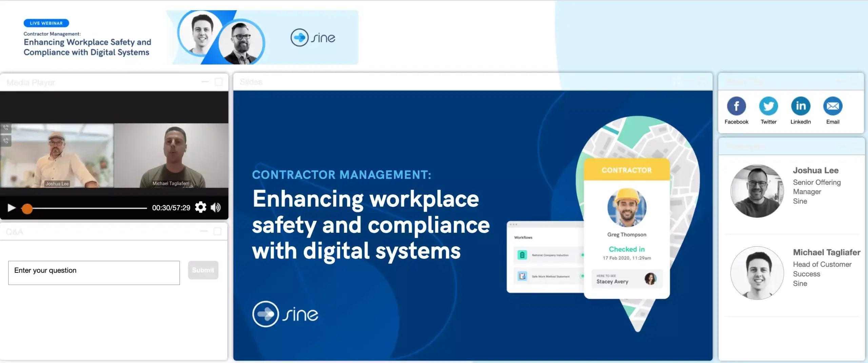This screenshot has height=363, width=868.
Task: Click the Sine logo on the slide
Action: click(x=285, y=314)
